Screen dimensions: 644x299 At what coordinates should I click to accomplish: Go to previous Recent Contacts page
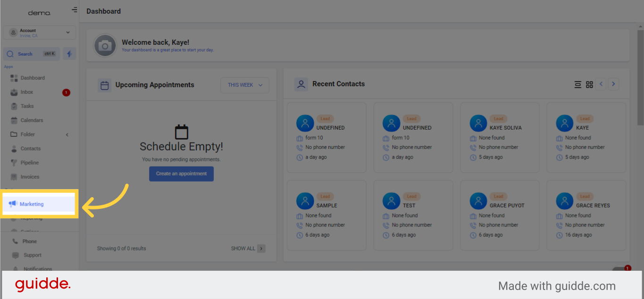pos(601,84)
